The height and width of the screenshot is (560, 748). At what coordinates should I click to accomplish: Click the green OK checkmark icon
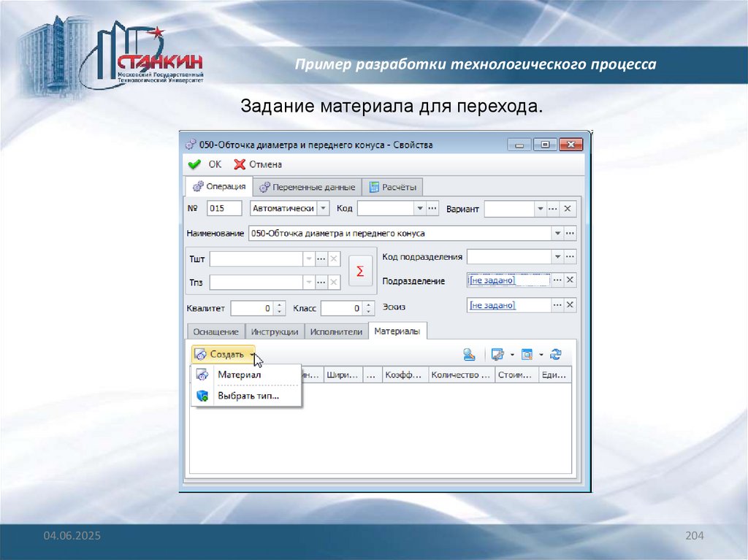194,164
